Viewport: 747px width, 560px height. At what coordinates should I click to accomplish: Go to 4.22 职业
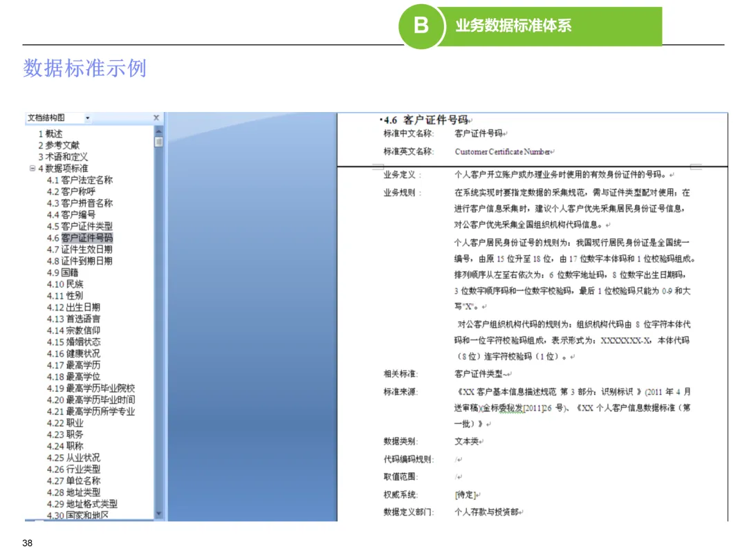coord(65,423)
